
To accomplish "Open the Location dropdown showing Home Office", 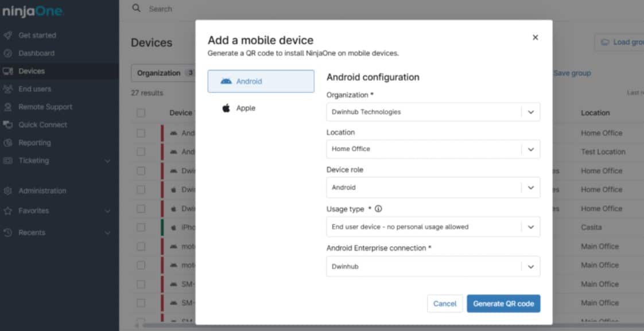I will pos(433,149).
